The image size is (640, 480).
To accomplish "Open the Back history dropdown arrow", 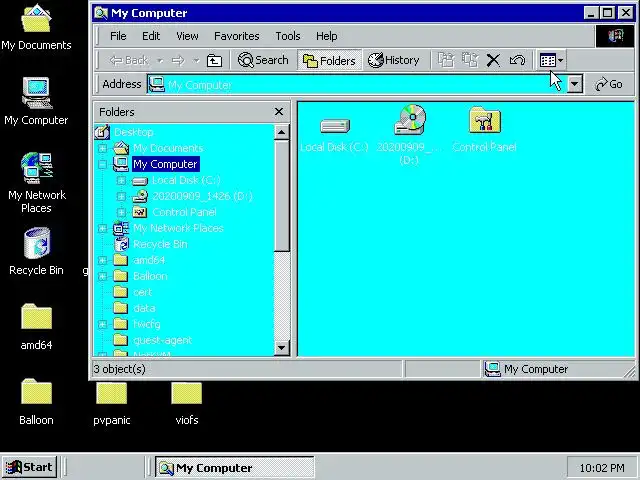I will tap(160, 60).
